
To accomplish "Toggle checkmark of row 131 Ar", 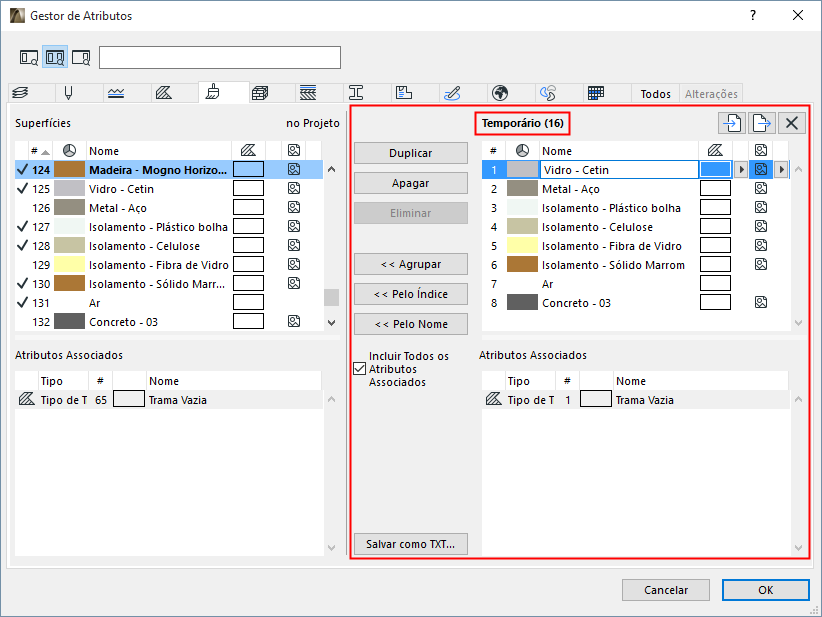I will click(23, 302).
